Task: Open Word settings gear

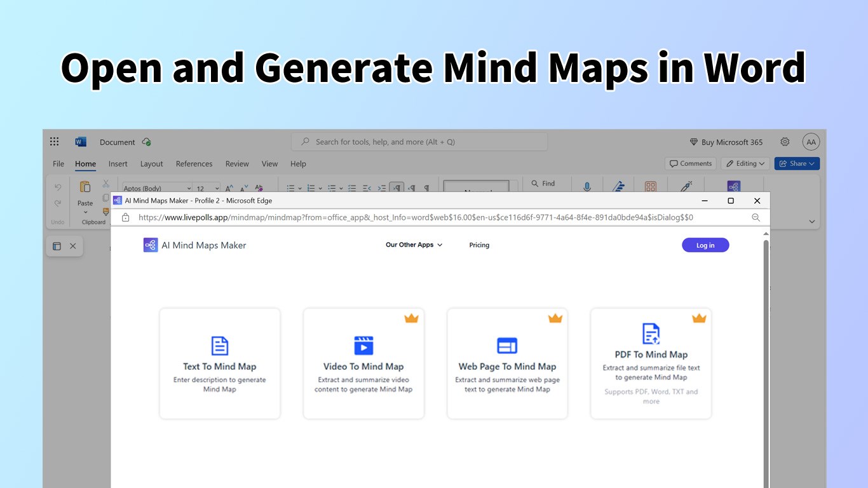Action: point(785,142)
